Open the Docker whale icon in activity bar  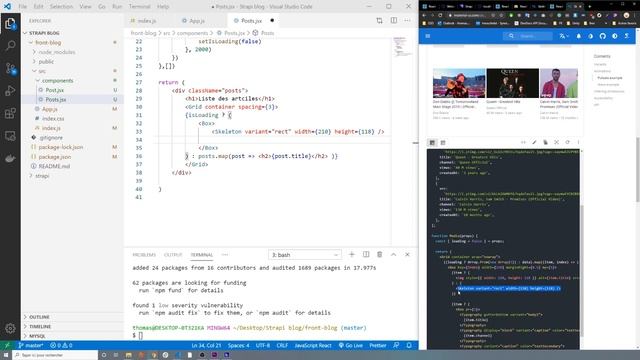click(x=10, y=158)
